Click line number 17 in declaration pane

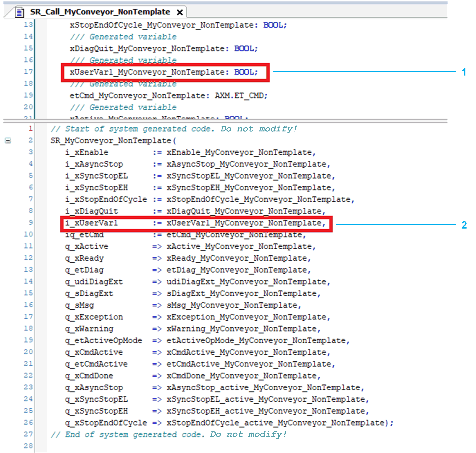coord(28,72)
